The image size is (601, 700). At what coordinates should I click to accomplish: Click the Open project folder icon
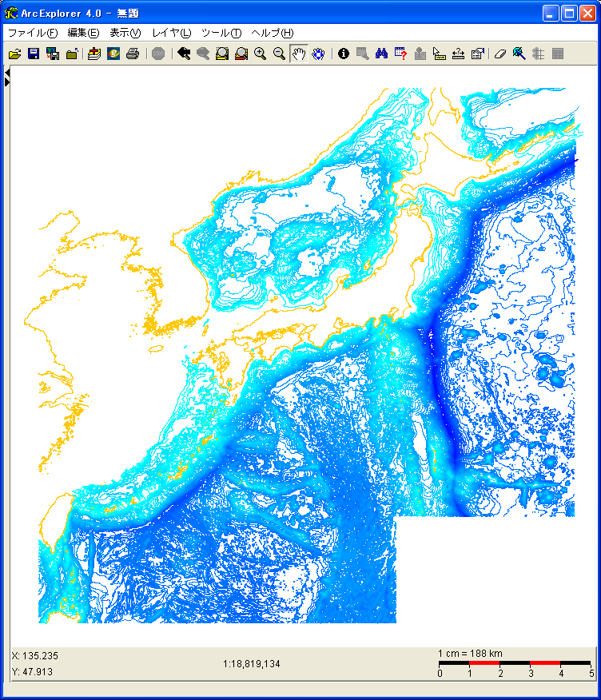tap(14, 54)
